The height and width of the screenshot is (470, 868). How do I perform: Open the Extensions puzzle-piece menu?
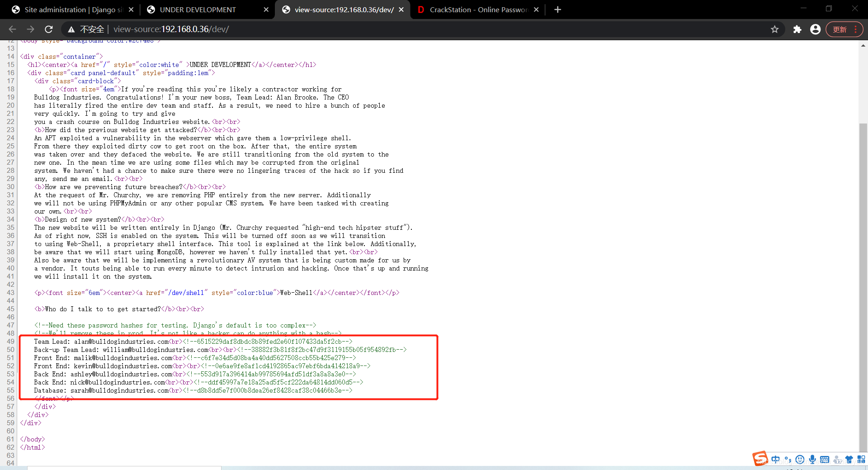[797, 29]
